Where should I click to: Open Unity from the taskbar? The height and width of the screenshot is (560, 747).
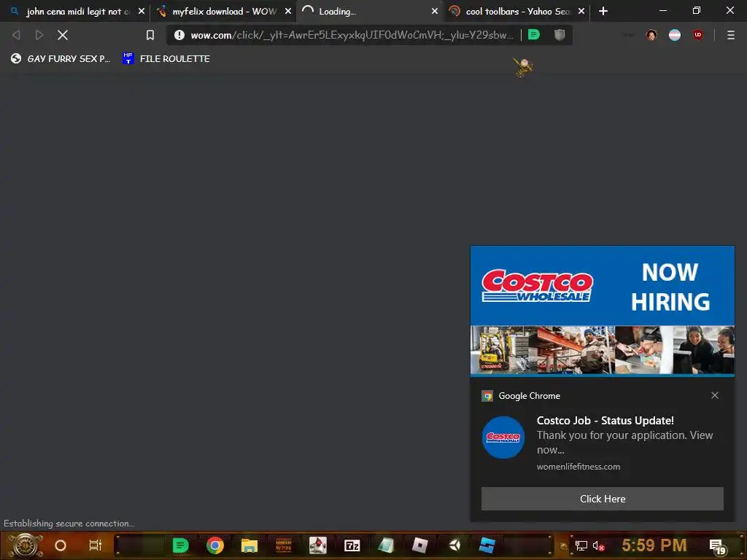(x=454, y=545)
